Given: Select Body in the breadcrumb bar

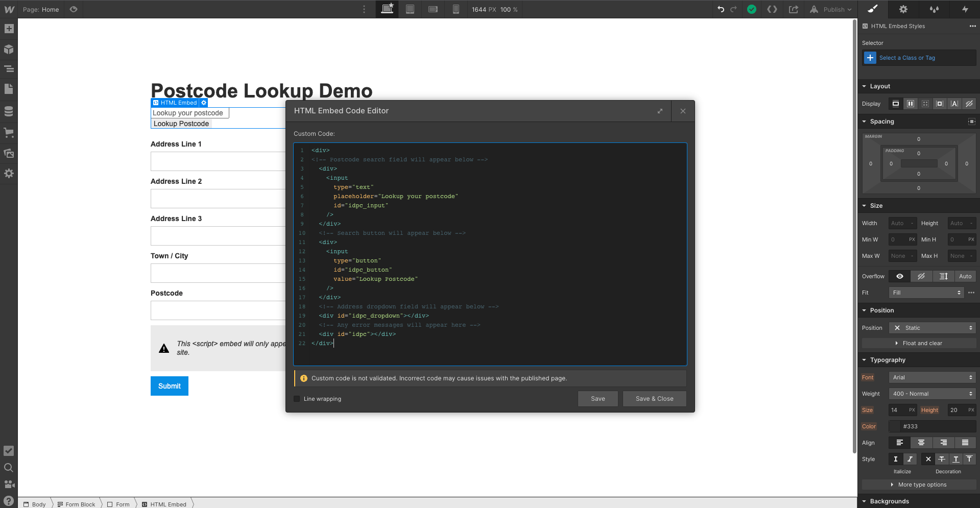Looking at the screenshot, I should click(38, 504).
